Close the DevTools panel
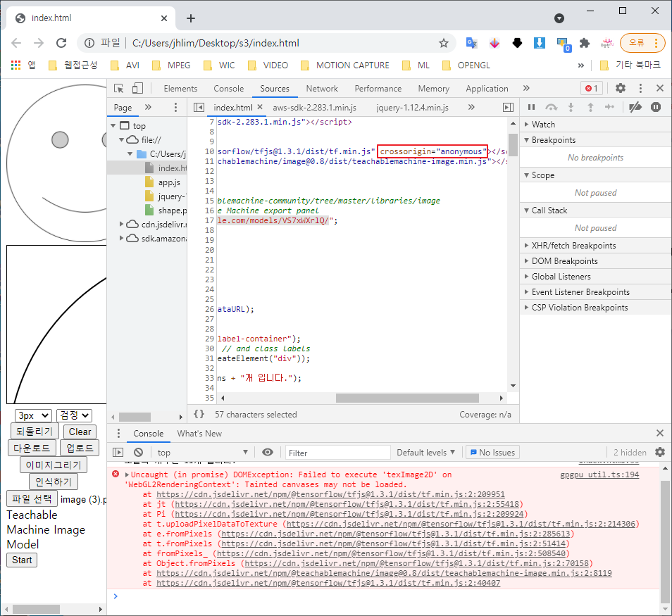The image size is (672, 616). tap(660, 88)
